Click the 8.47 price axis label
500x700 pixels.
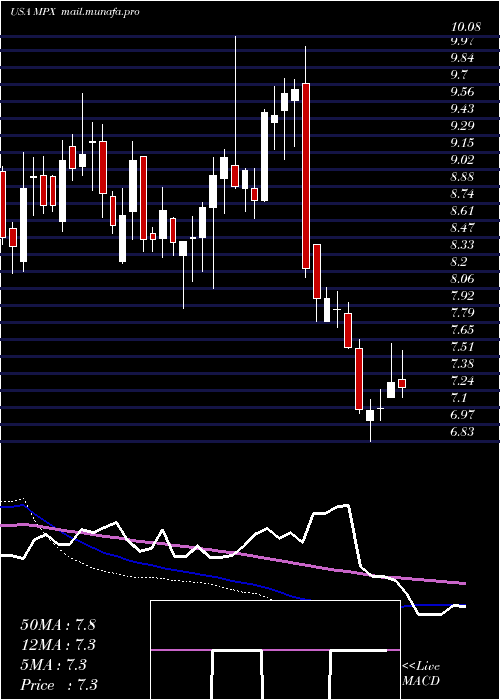[x=462, y=228]
